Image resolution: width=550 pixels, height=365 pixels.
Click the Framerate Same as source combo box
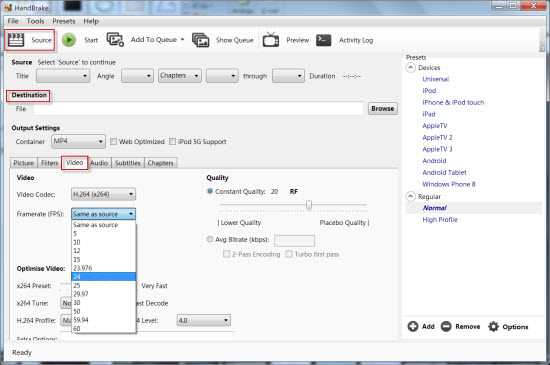(103, 214)
